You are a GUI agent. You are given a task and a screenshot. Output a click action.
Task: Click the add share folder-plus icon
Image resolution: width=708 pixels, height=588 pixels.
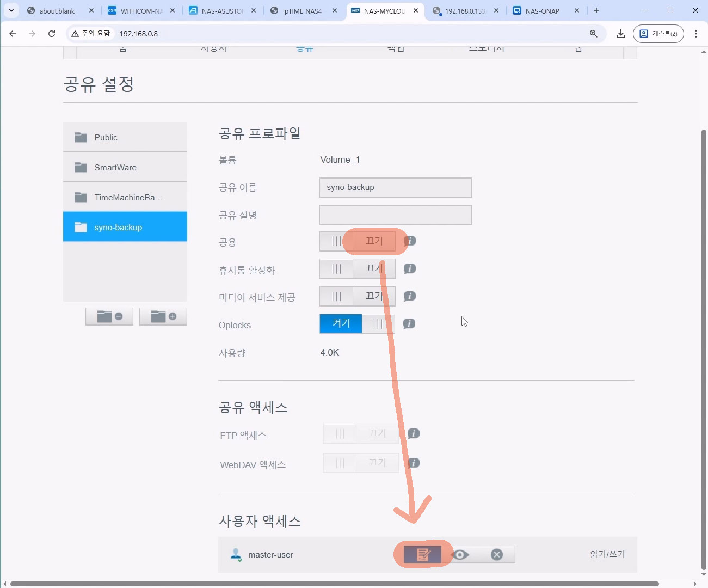click(x=163, y=316)
